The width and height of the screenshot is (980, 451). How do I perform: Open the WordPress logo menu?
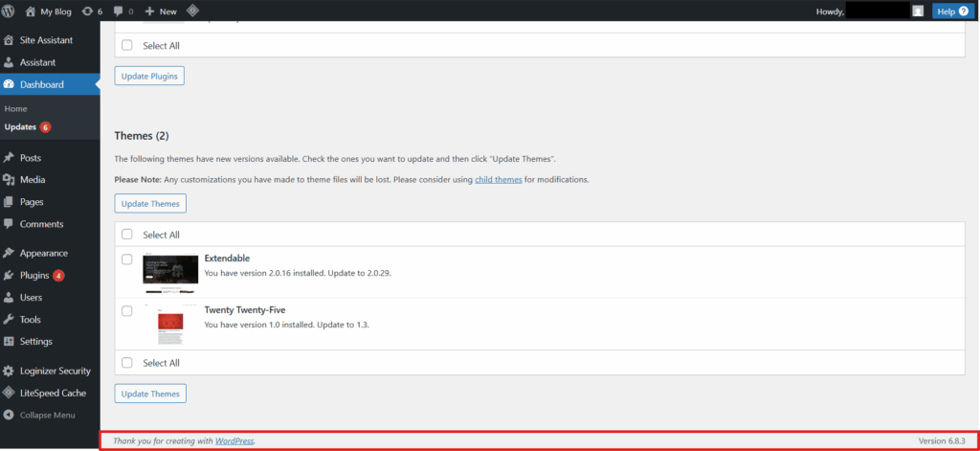coord(10,11)
